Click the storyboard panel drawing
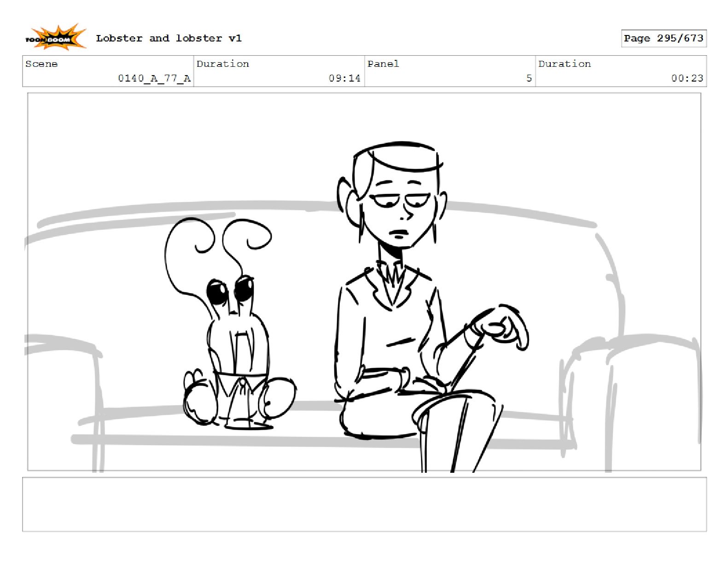728x564 pixels. click(364, 282)
